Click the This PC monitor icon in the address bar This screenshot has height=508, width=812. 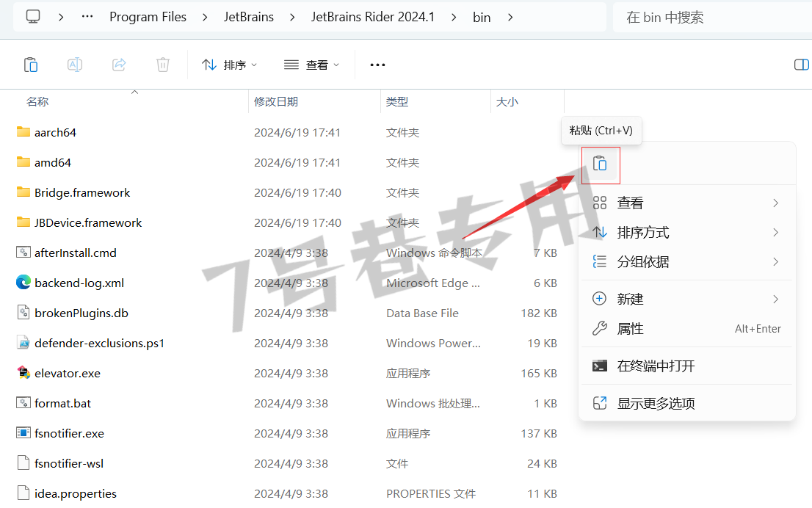[x=33, y=17]
